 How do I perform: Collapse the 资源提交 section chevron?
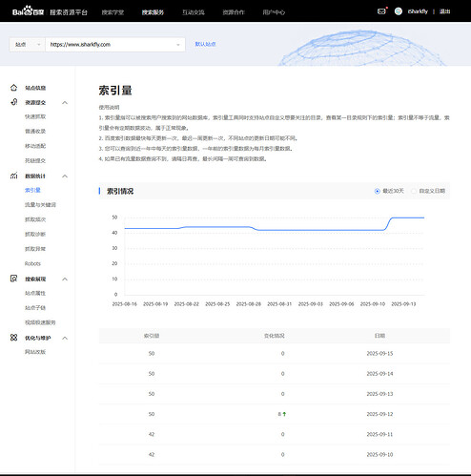[x=65, y=102]
